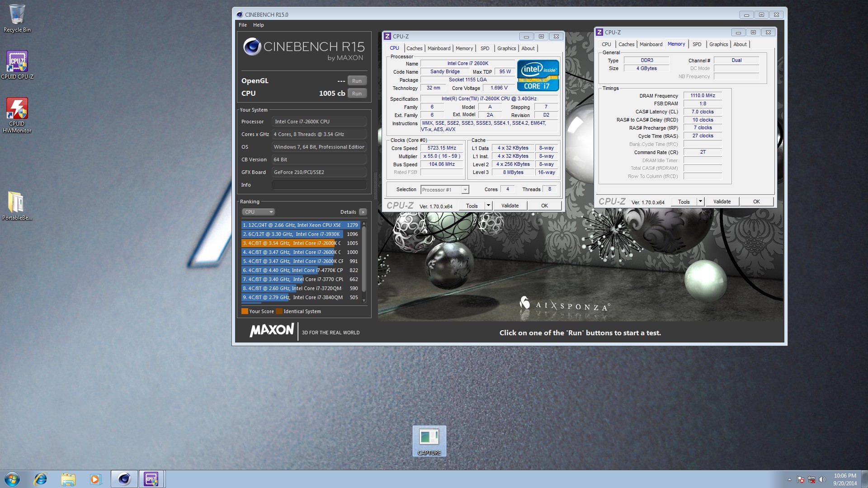This screenshot has height=488, width=868.
Task: Switch to Cinebench taskbar button
Action: [x=124, y=479]
